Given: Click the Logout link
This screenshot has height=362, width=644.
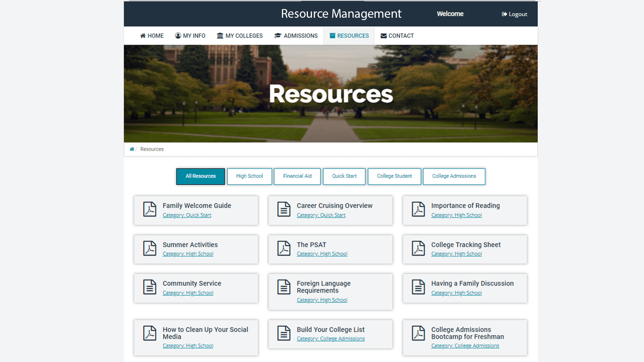Looking at the screenshot, I should 515,14.
